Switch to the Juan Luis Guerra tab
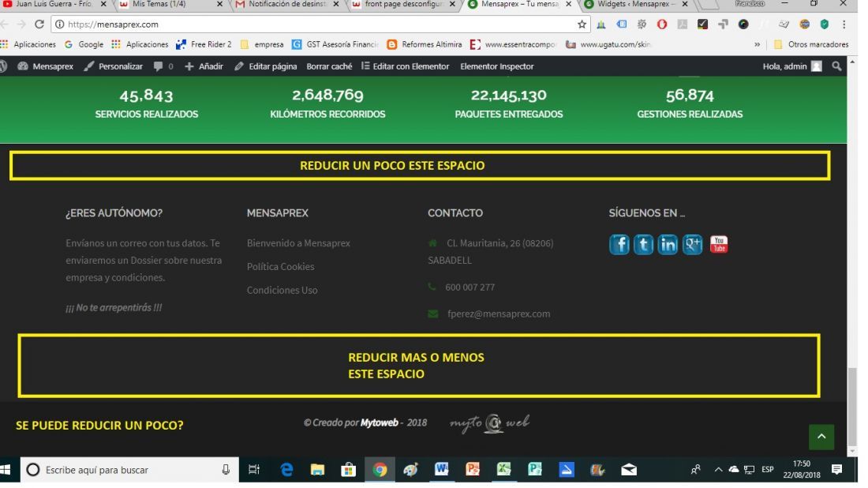Screen dimensions: 868x488 54,5
